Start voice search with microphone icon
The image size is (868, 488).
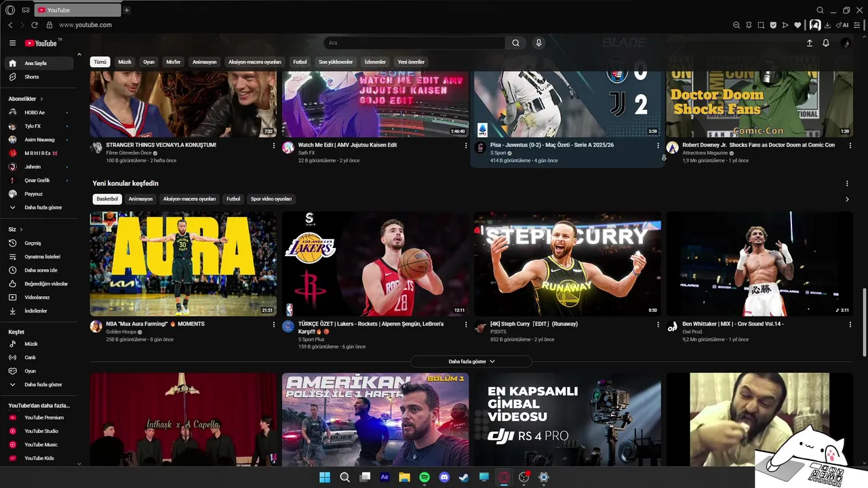pos(538,43)
